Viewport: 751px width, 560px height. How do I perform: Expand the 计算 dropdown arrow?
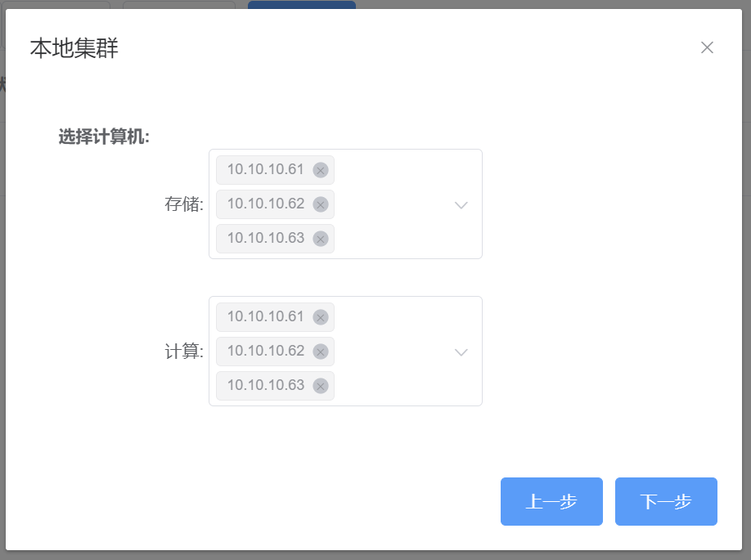coord(461,352)
